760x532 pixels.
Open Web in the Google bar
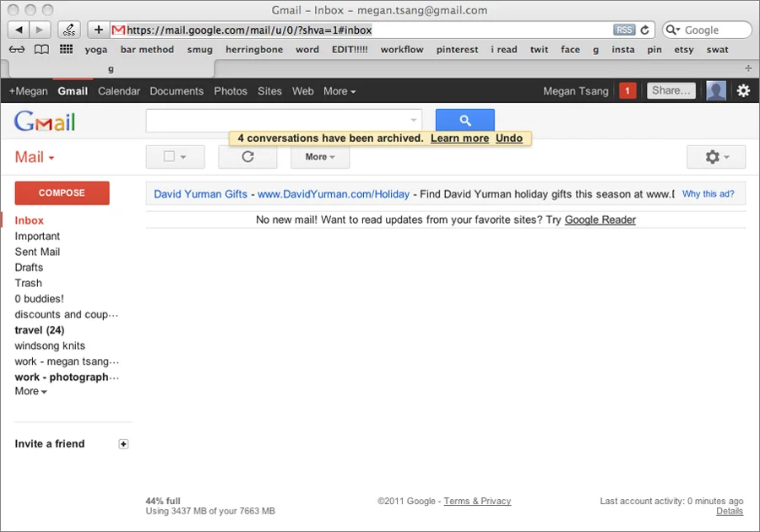(x=302, y=91)
